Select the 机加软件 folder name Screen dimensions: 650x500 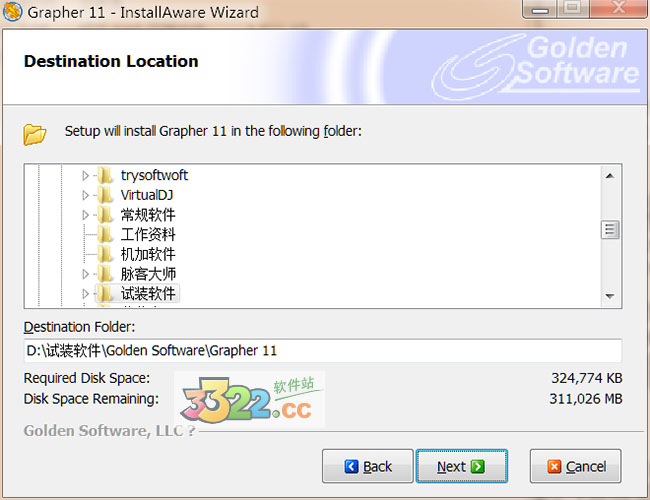point(148,254)
